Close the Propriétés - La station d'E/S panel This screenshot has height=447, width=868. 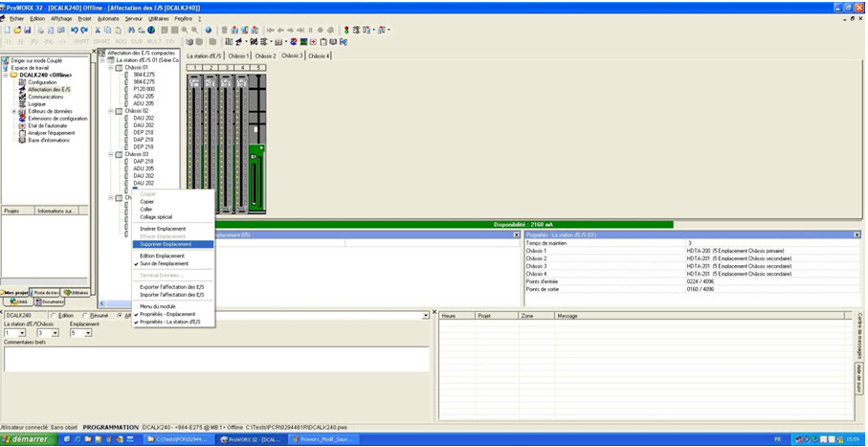(x=857, y=235)
